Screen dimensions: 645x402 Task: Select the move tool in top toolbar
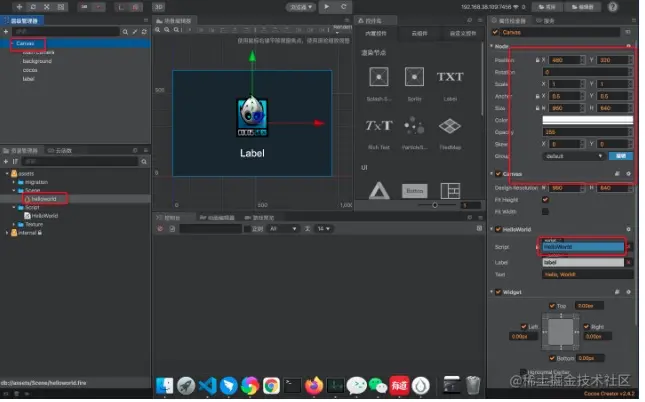coord(19,7)
